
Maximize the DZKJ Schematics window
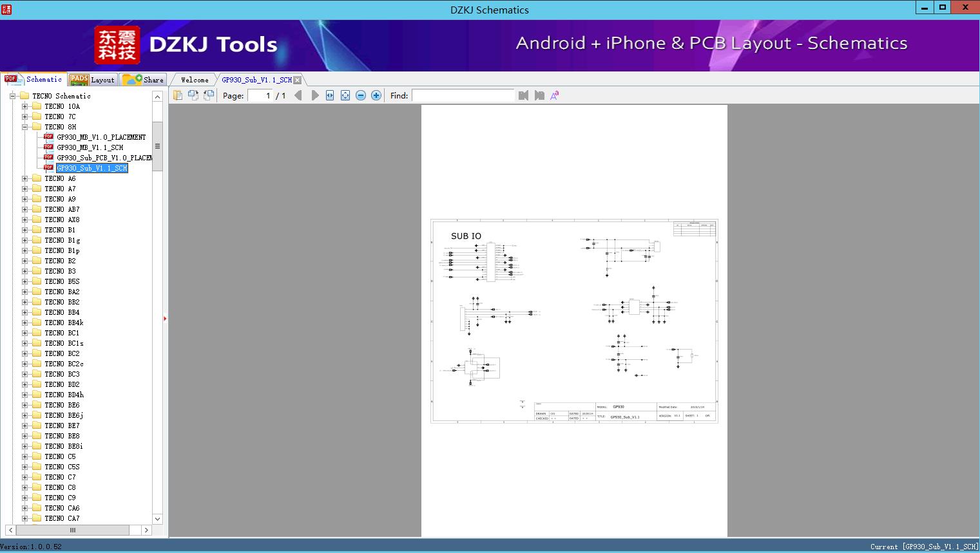(x=943, y=7)
